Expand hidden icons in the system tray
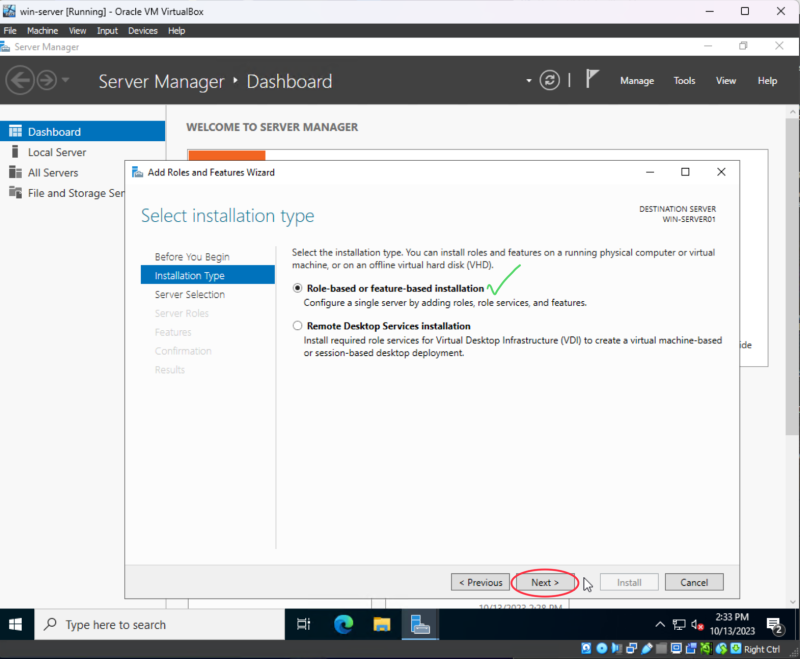Viewport: 800px width, 659px height. click(659, 624)
